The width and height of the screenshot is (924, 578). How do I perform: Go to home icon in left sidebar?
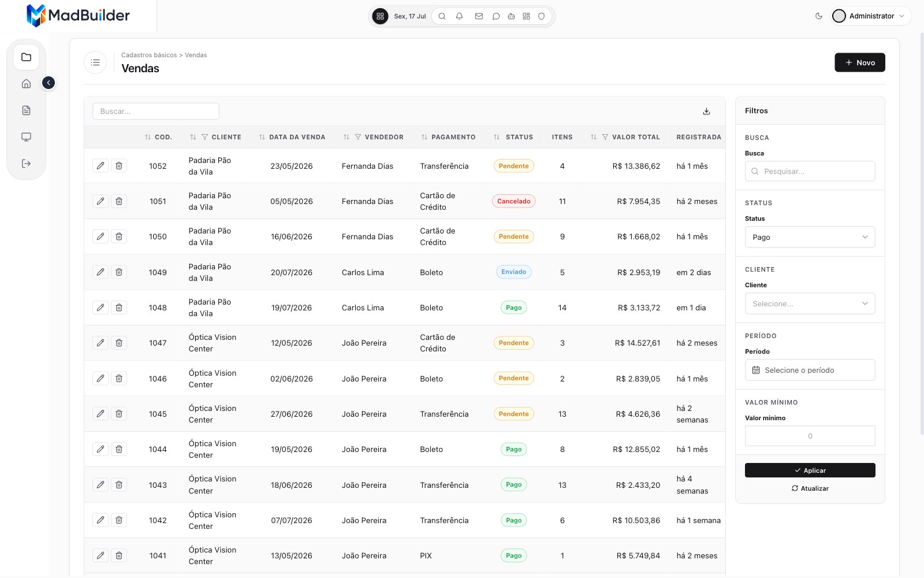[26, 84]
